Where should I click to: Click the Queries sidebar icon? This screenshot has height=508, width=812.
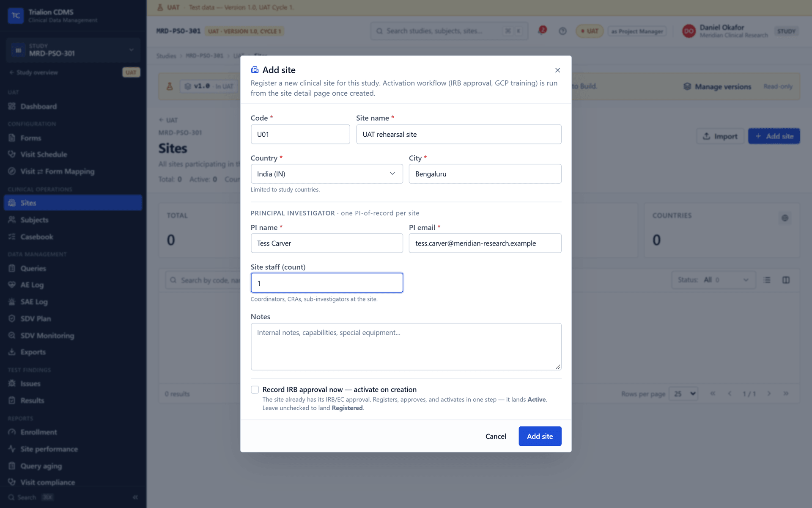(12, 268)
